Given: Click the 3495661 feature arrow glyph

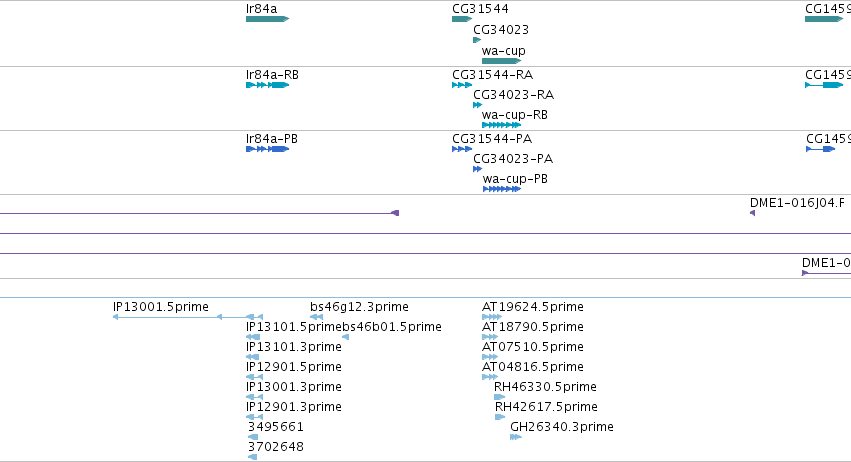Looking at the screenshot, I should tap(253, 437).
